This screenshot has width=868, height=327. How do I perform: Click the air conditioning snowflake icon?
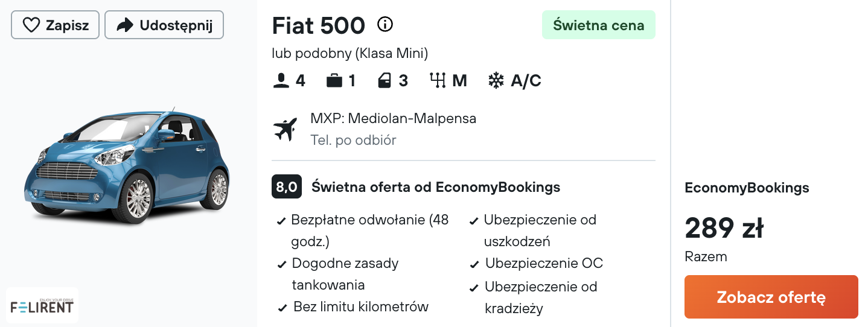click(x=496, y=81)
